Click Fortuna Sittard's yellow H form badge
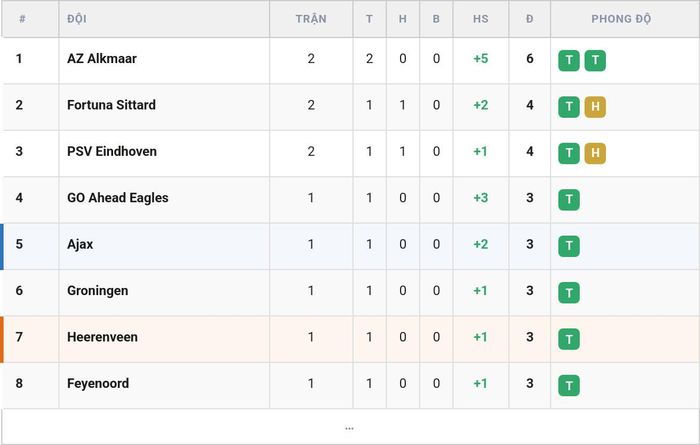 595,107
